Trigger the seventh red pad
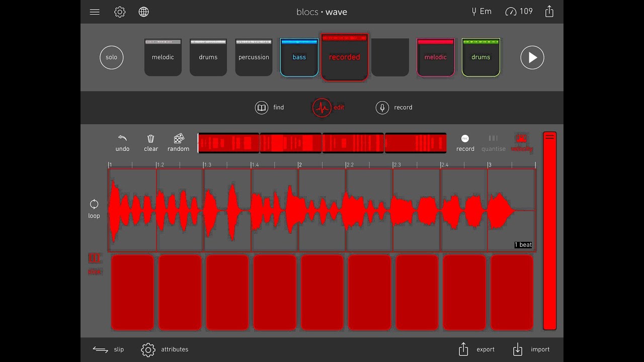This screenshot has width=644, height=362. point(417,293)
